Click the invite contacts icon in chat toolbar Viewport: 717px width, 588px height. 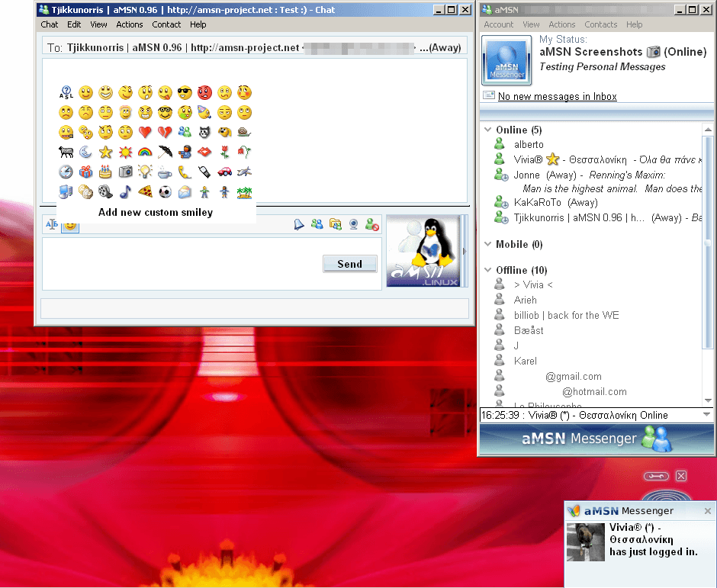tap(317, 224)
